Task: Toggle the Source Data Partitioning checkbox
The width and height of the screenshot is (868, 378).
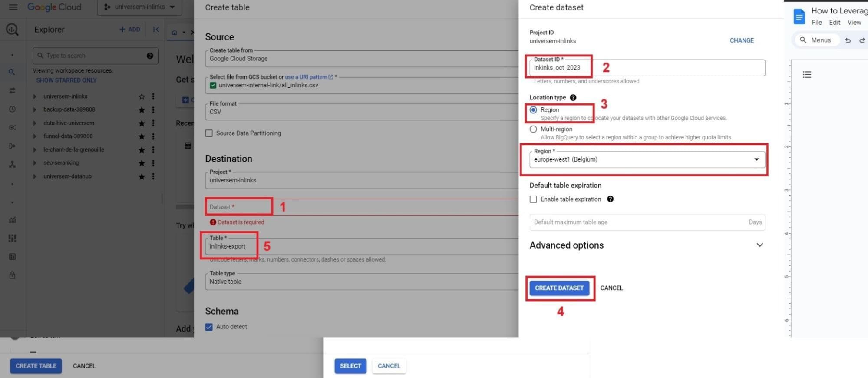Action: point(209,133)
